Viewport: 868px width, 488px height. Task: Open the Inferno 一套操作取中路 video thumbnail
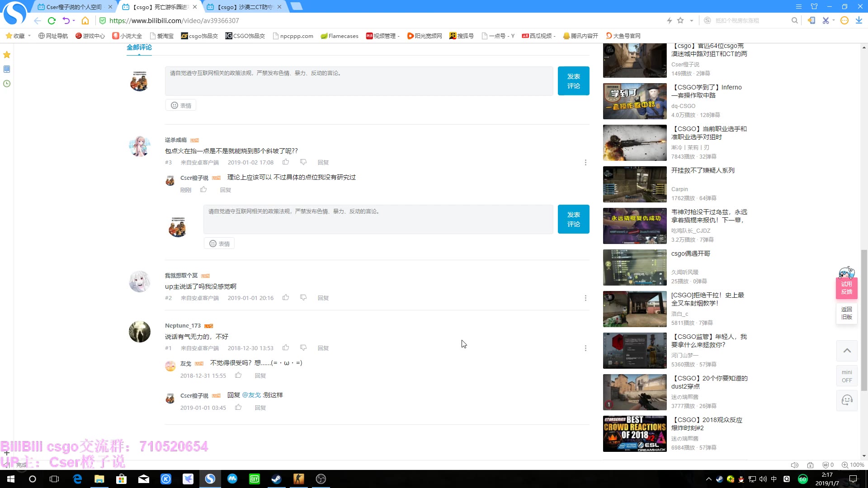635,101
